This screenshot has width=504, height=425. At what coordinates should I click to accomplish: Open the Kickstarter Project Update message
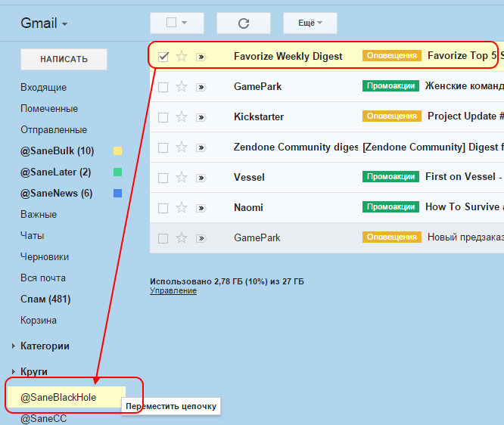(x=465, y=116)
